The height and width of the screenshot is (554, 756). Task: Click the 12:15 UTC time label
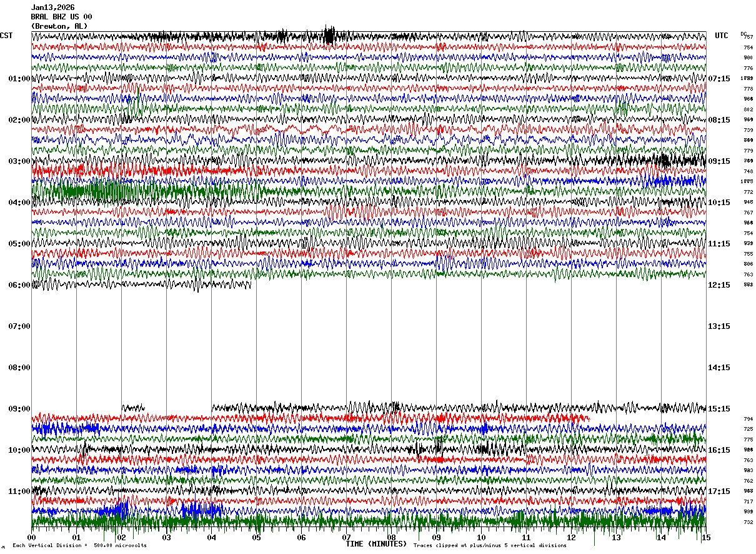pyautogui.click(x=719, y=285)
